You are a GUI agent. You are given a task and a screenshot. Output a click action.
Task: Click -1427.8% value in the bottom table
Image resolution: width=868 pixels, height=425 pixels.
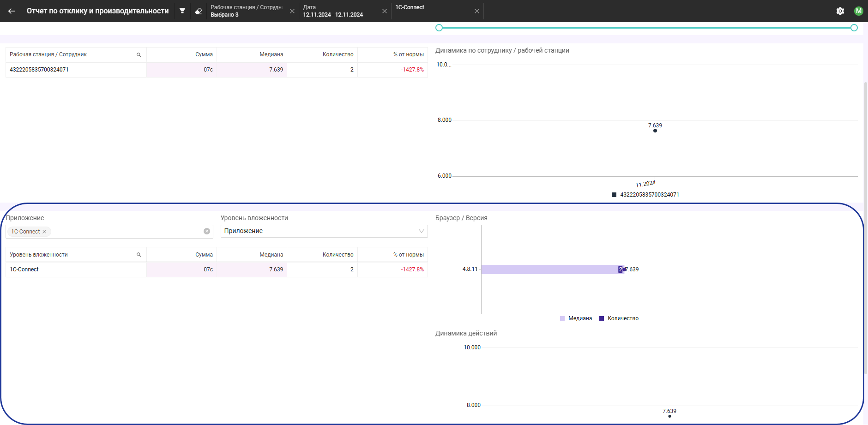point(412,269)
